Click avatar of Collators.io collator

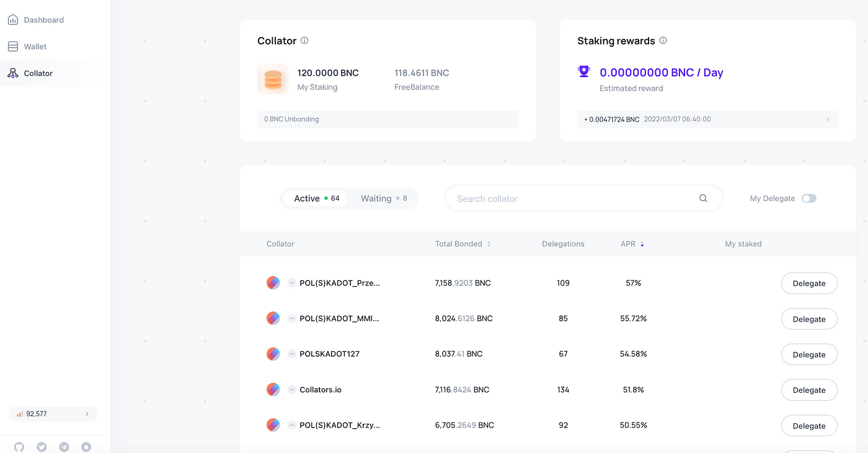coord(273,390)
